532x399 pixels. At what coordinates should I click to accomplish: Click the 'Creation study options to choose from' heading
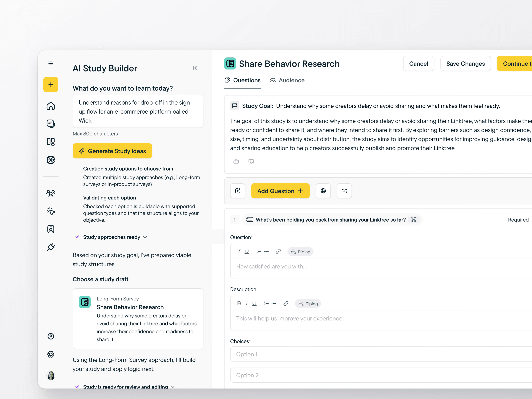128,169
